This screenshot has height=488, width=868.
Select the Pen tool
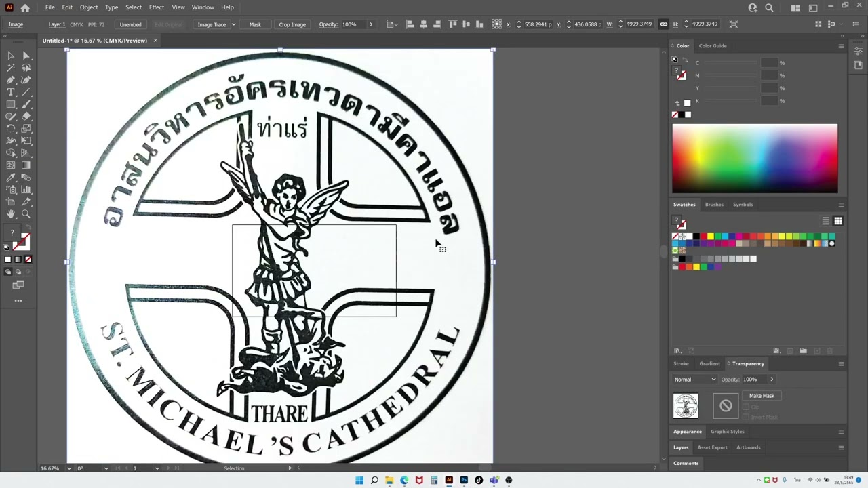tap(11, 80)
